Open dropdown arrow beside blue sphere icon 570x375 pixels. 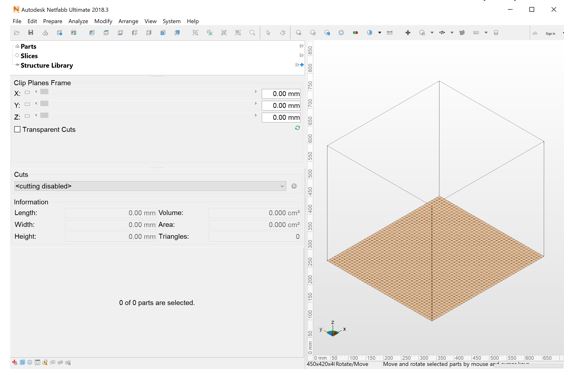[380, 33]
